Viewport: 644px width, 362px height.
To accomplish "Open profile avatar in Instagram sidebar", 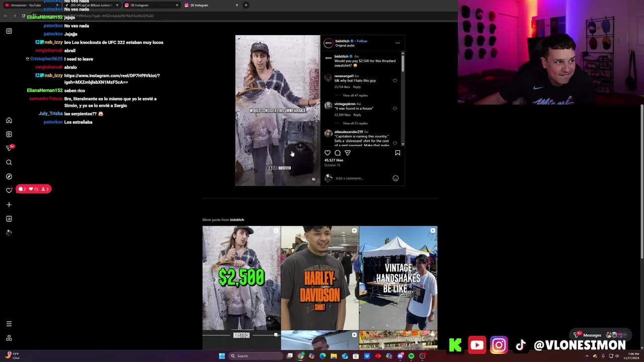I will click(9, 233).
